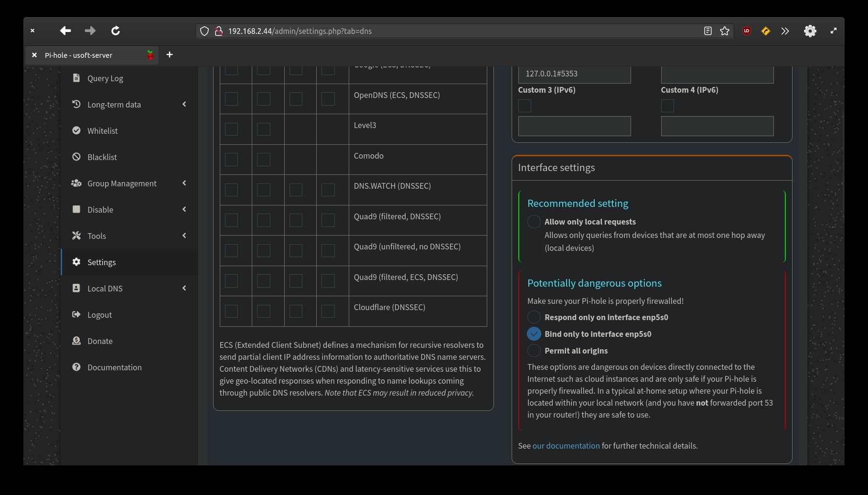This screenshot has height=495, width=868.
Task: Open Query Log page
Action: tap(129, 78)
